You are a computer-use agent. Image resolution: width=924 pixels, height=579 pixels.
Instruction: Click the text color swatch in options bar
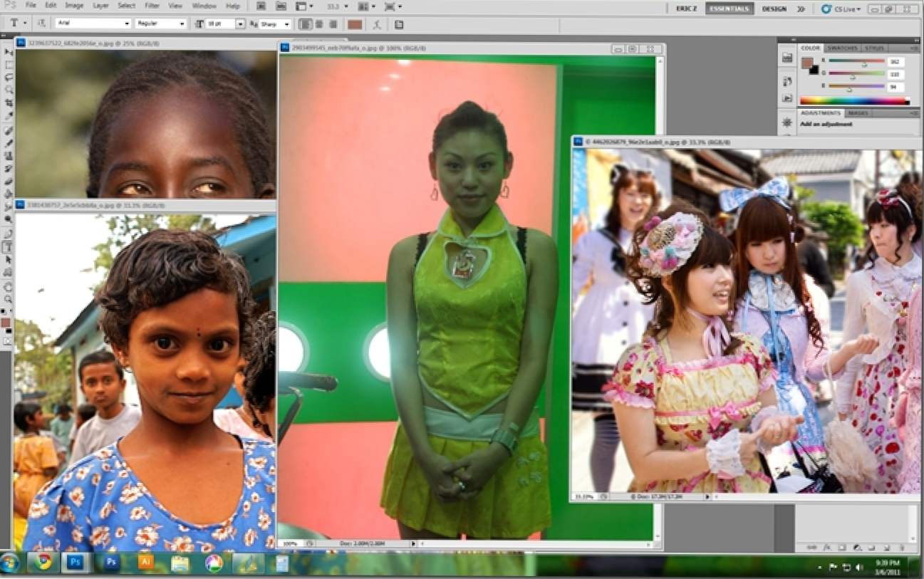coord(355,24)
